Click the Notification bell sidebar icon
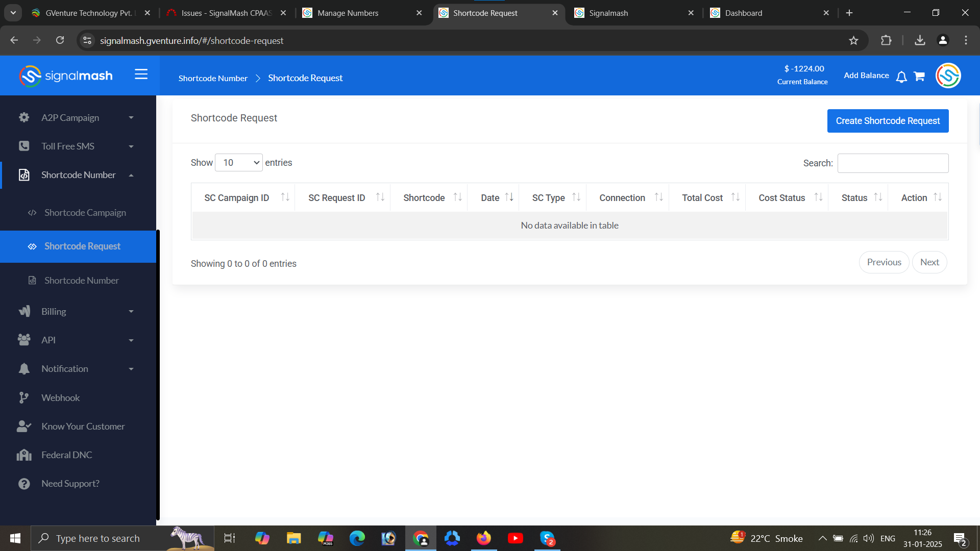The height and width of the screenshot is (551, 980). tap(24, 369)
